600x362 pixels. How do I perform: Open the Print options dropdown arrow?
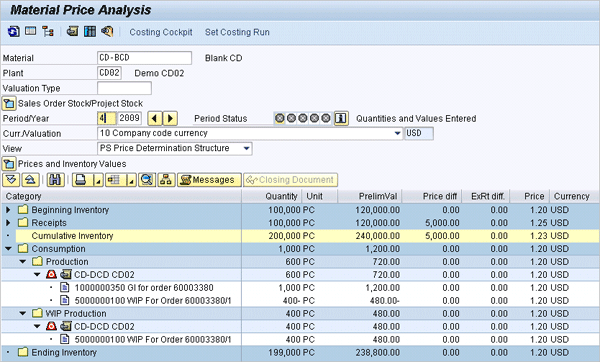(98, 180)
